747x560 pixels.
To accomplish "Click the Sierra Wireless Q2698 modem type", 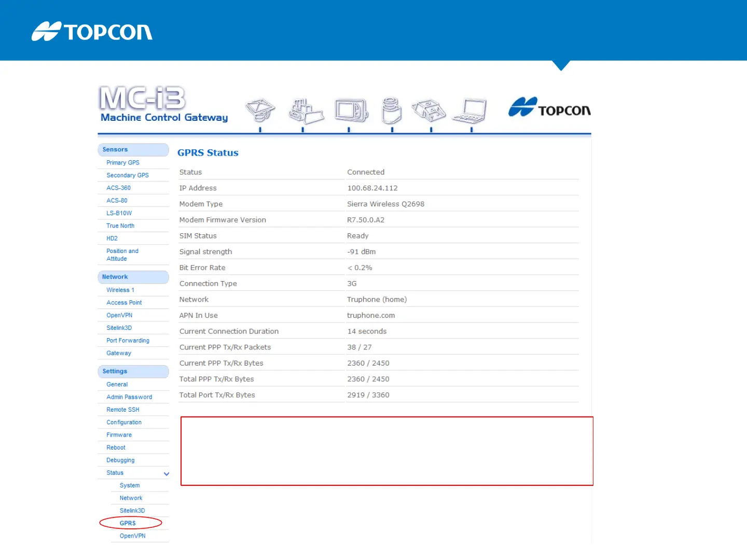I will coord(385,204).
